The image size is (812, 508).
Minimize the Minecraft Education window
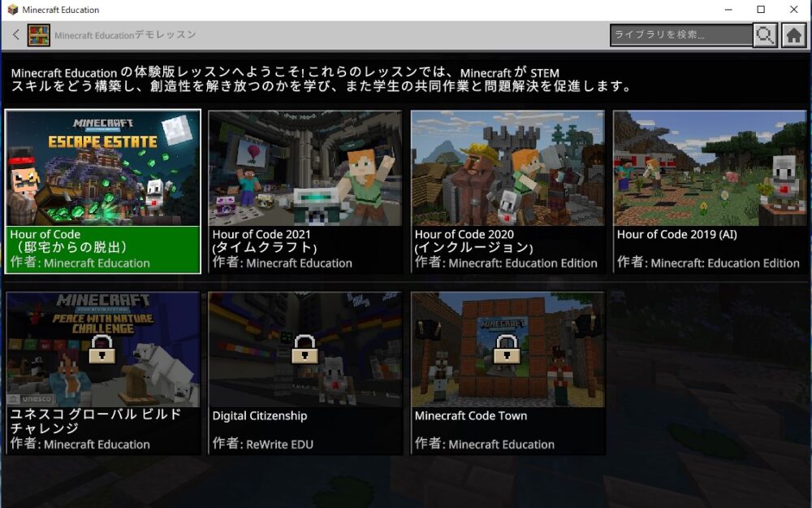click(x=728, y=9)
